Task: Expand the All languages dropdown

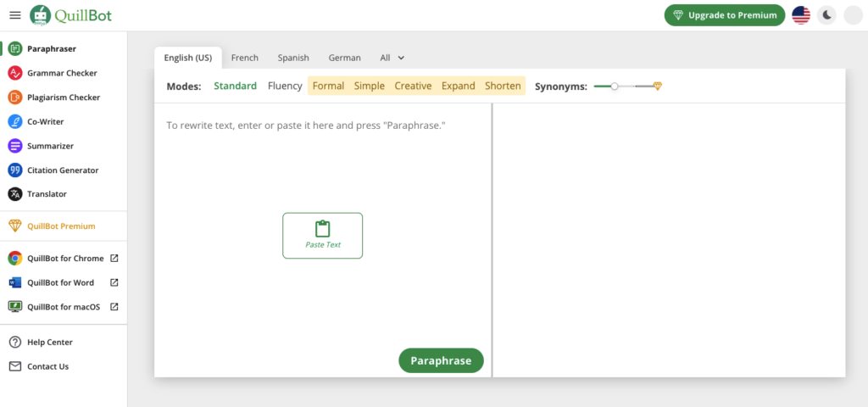Action: [392, 58]
